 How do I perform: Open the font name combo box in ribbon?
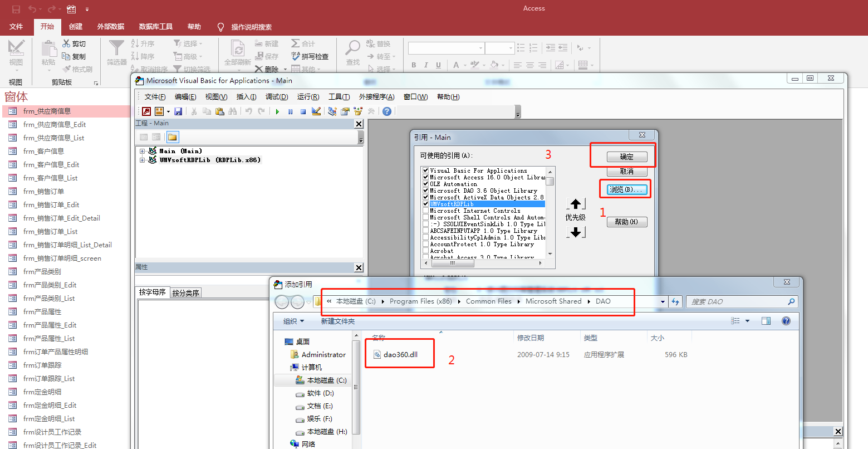[x=446, y=48]
